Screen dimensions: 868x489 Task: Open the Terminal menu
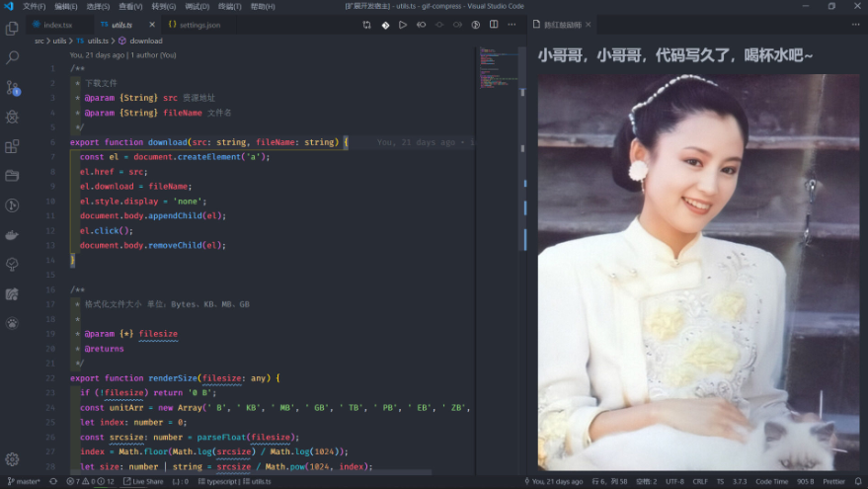pos(230,7)
